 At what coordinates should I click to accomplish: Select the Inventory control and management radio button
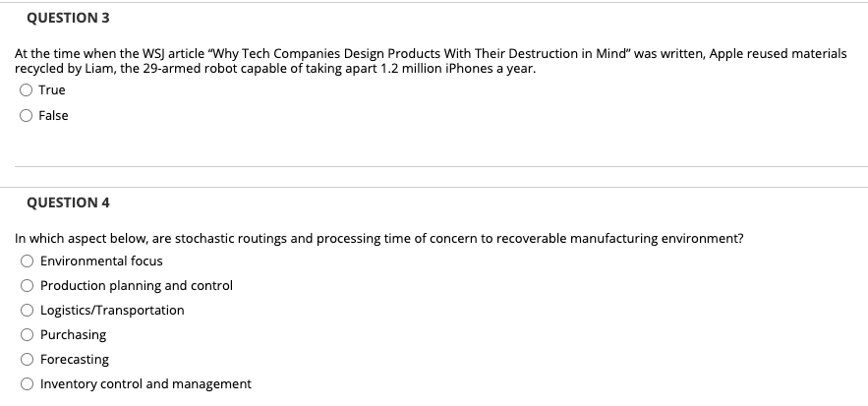point(28,383)
